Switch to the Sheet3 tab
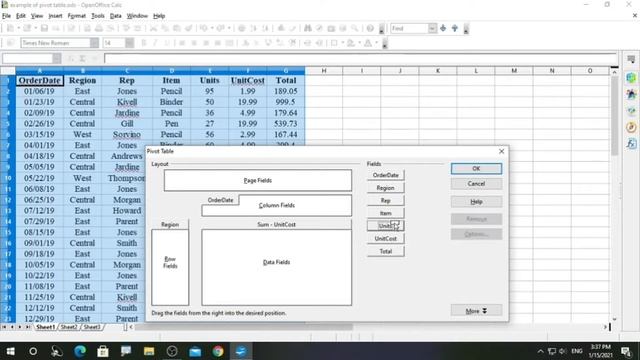Screen dimensions: 640x360 (92, 327)
